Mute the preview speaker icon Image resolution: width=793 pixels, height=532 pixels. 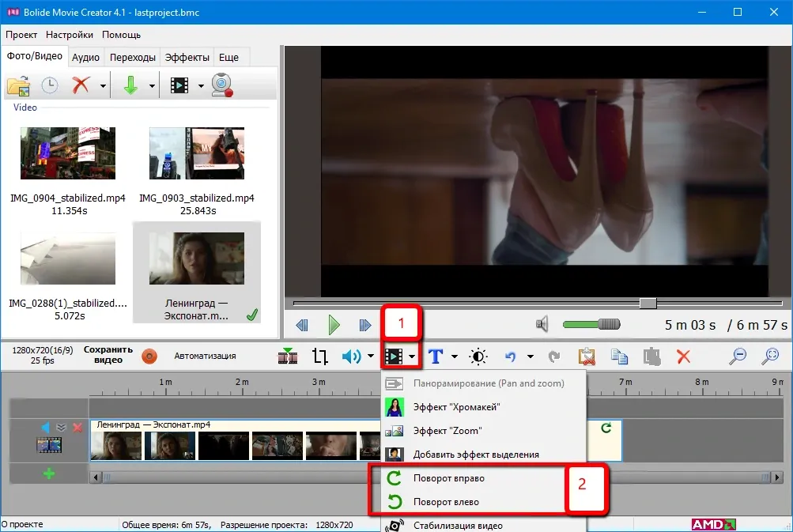coord(542,324)
